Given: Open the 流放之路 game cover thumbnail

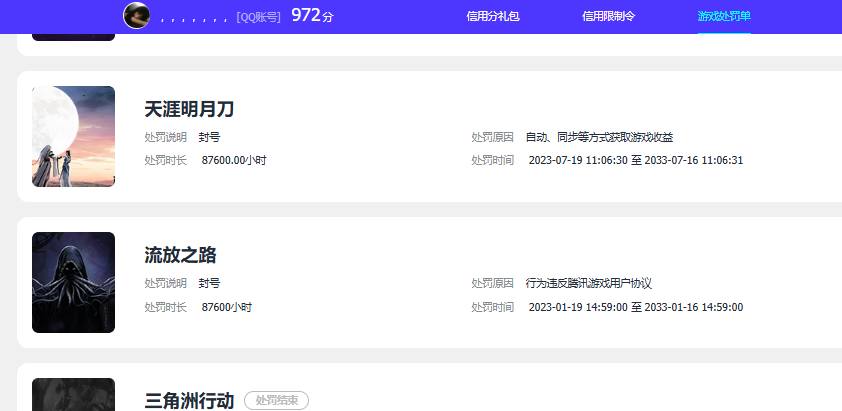Looking at the screenshot, I should click(74, 283).
